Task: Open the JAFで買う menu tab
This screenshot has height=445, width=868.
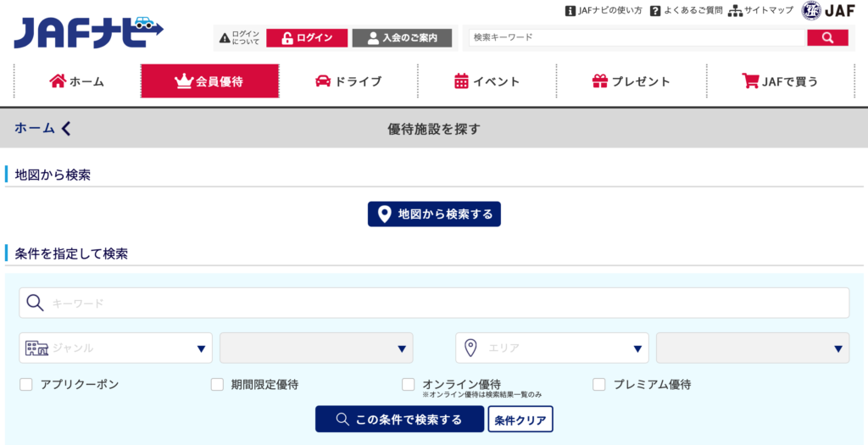Action: click(x=780, y=81)
